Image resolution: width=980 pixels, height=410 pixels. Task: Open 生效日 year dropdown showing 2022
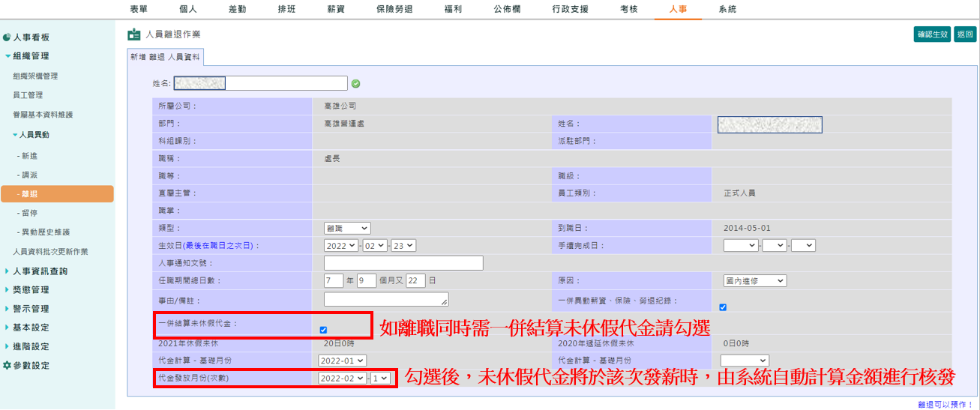click(x=341, y=245)
